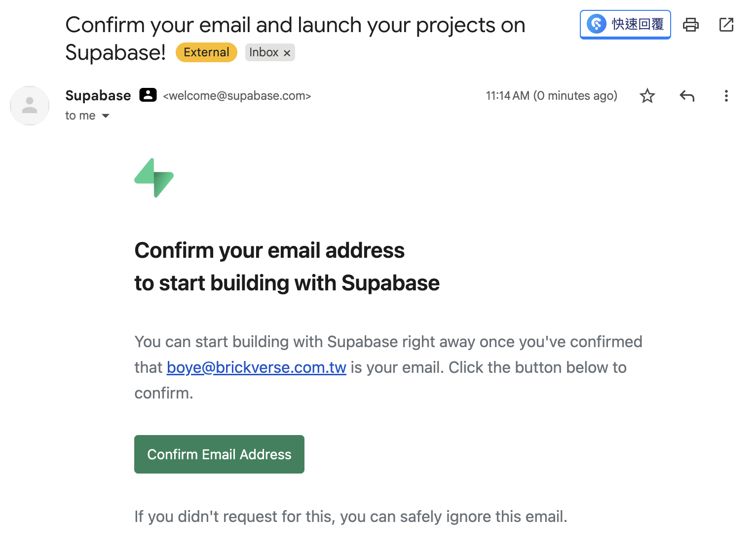This screenshot has width=756, height=558.
Task: Reply to the email using the arrow icon
Action: (x=687, y=96)
